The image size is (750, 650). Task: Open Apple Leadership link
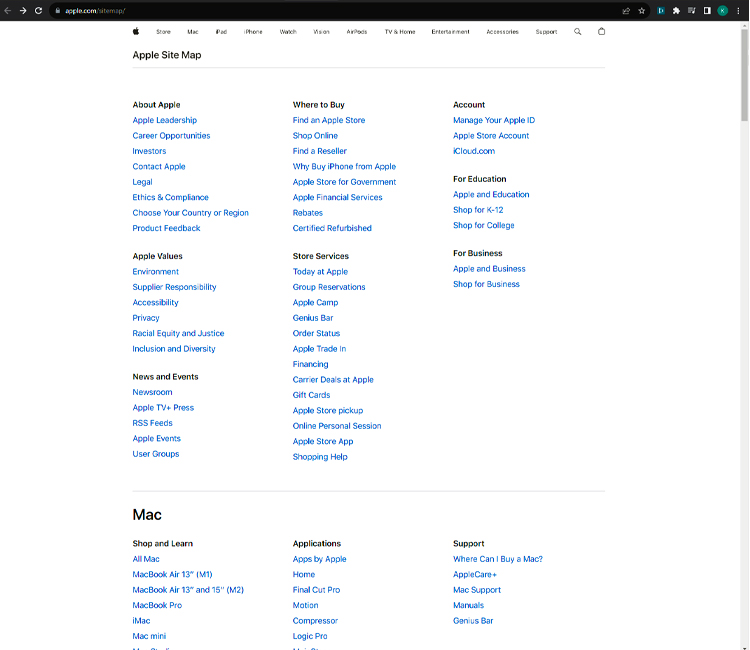coord(165,120)
